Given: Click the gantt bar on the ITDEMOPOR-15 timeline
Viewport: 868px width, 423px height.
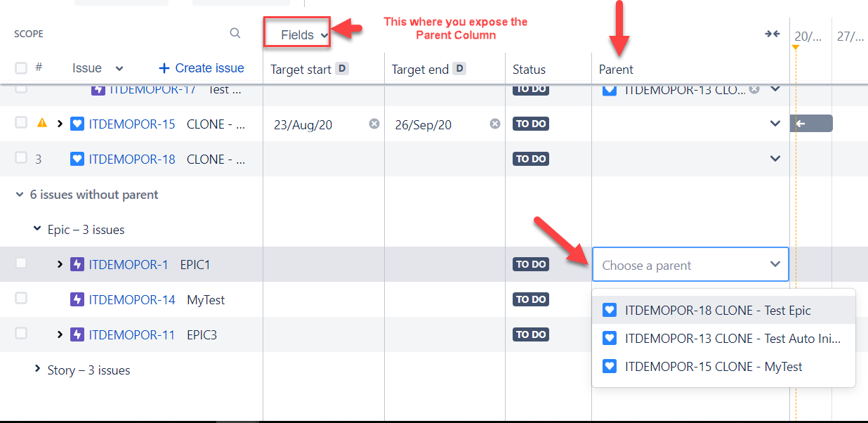Looking at the screenshot, I should (811, 123).
